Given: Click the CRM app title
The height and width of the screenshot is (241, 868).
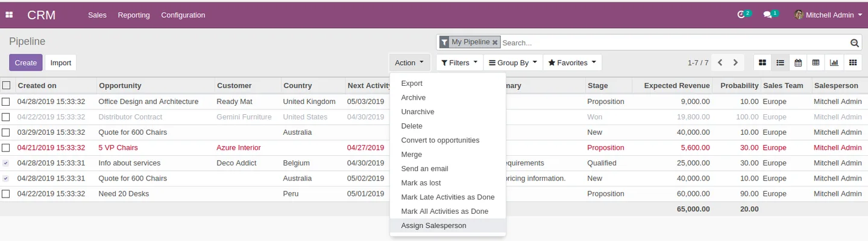Looking at the screenshot, I should [41, 15].
